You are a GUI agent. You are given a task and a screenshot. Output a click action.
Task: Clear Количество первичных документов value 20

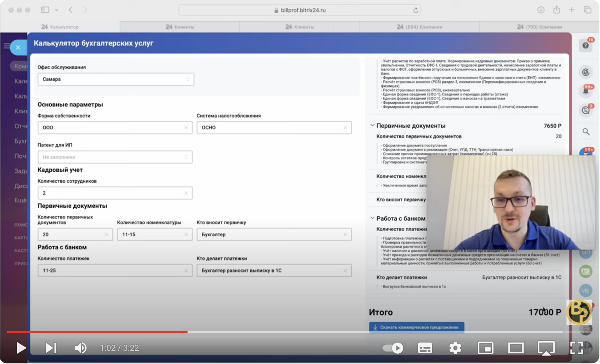(106, 235)
